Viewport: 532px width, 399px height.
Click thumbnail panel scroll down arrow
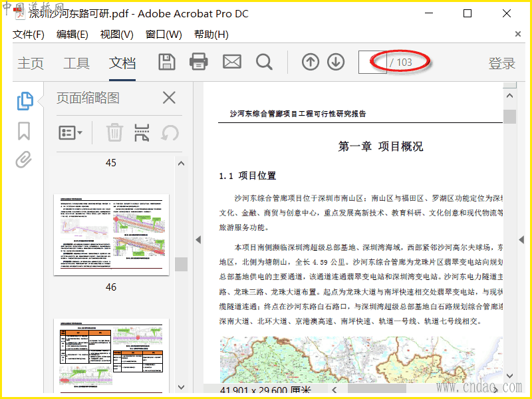[x=181, y=387]
